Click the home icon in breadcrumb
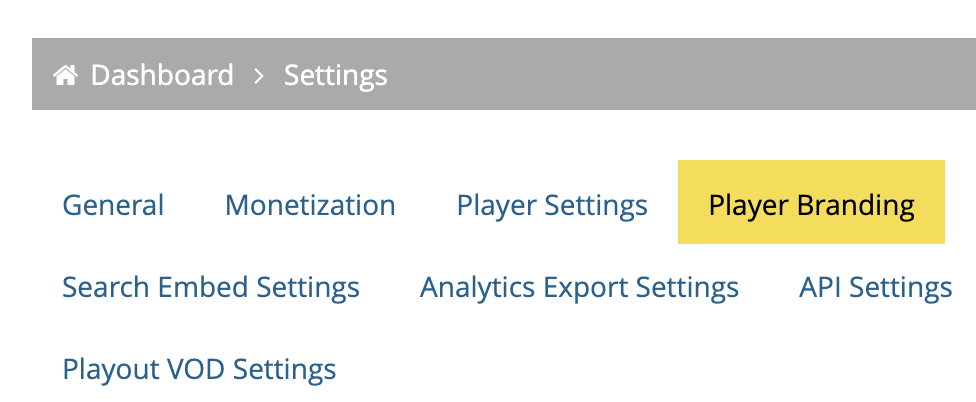This screenshot has height=402, width=976. pyautogui.click(x=65, y=75)
